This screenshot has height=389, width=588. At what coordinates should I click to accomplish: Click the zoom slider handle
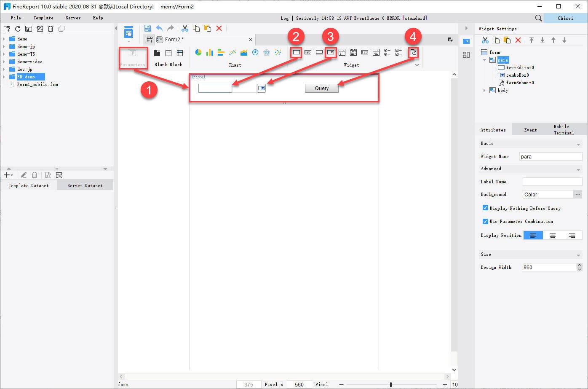[x=391, y=384]
